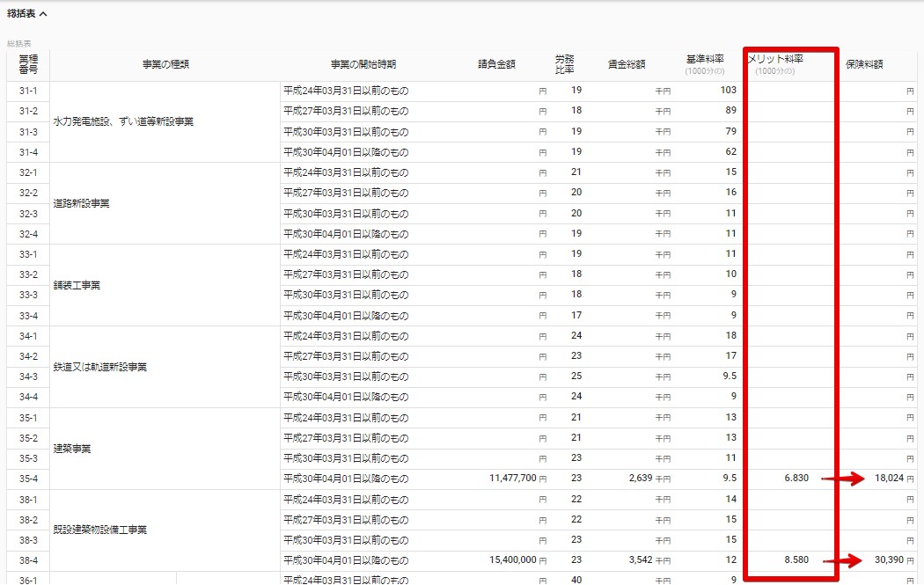Click the 基準料率 value 79 in row 31-3

[x=730, y=131]
